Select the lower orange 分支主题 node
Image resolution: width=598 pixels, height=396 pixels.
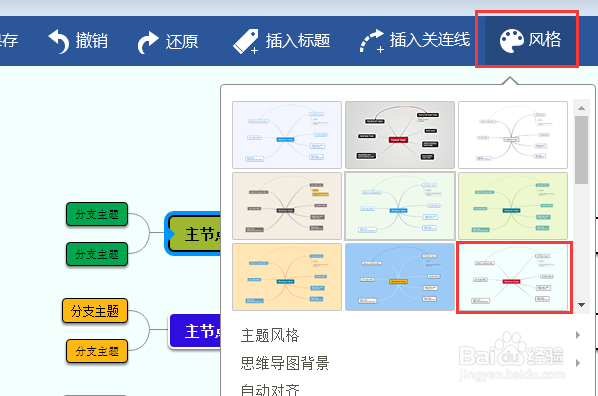tap(97, 351)
